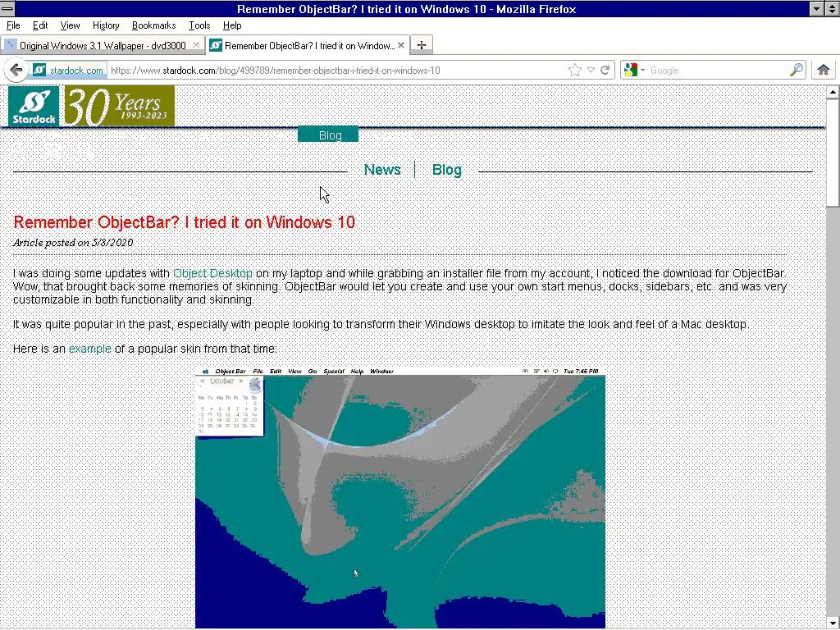The image size is (840, 630).
Task: Open the Bookmarks menu
Action: (x=153, y=25)
